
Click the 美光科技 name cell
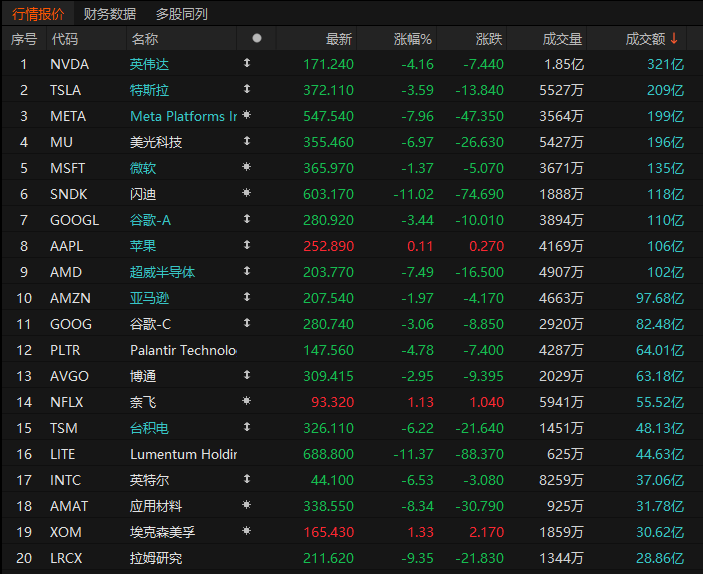pos(156,142)
